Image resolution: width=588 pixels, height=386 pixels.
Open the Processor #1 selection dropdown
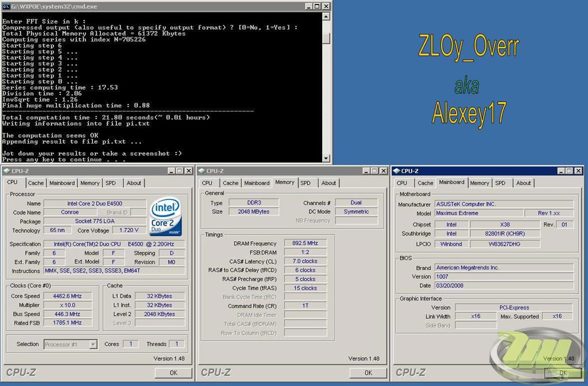(x=93, y=344)
